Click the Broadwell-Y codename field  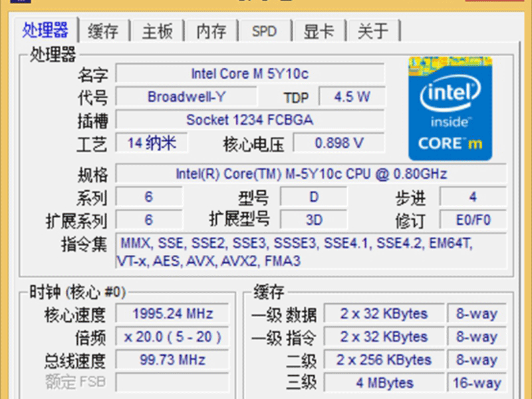click(186, 97)
